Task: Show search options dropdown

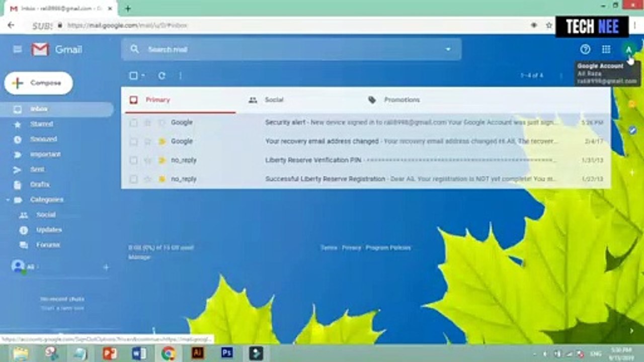Action: pos(448,49)
